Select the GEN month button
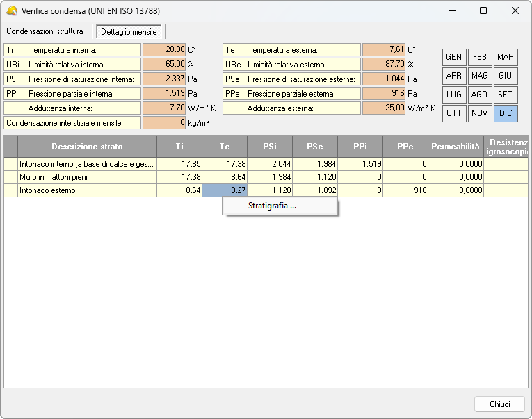This screenshot has height=419, width=532. click(x=454, y=57)
